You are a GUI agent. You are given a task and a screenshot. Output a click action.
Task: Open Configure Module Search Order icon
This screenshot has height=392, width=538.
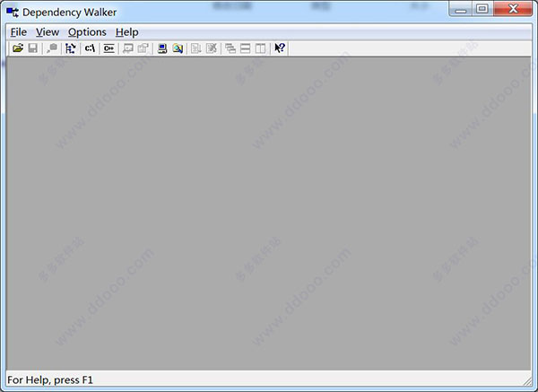(x=178, y=48)
